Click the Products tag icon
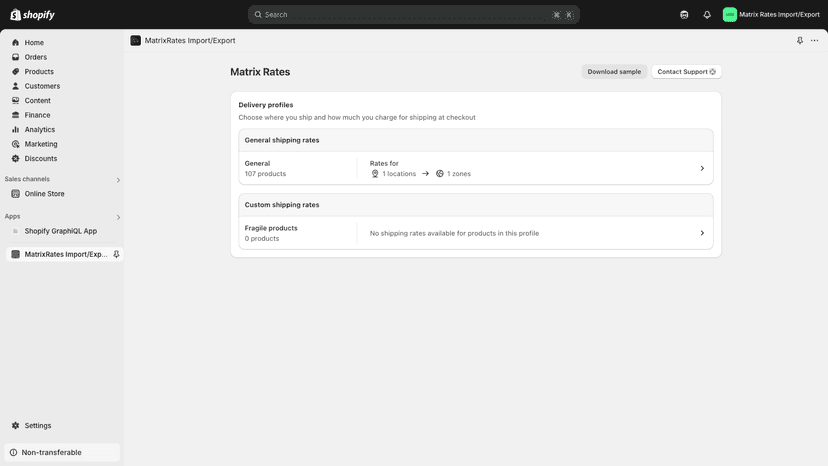Screen dimensions: 828x466 pyautogui.click(x=15, y=71)
